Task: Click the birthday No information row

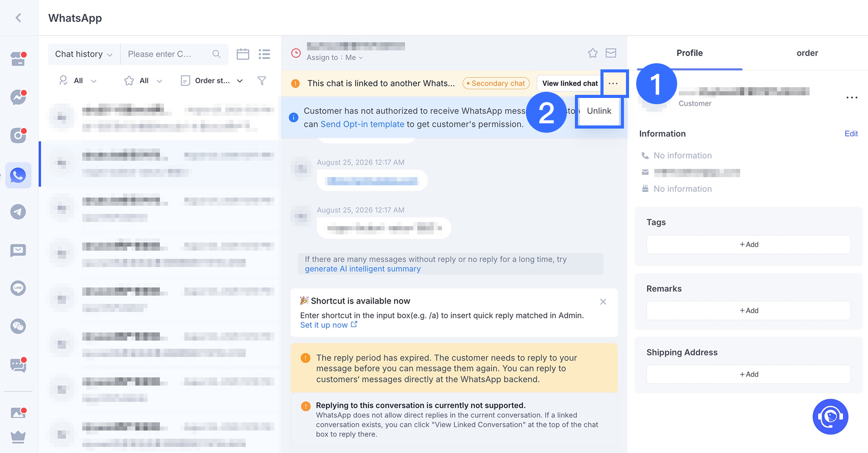Action: [x=677, y=189]
